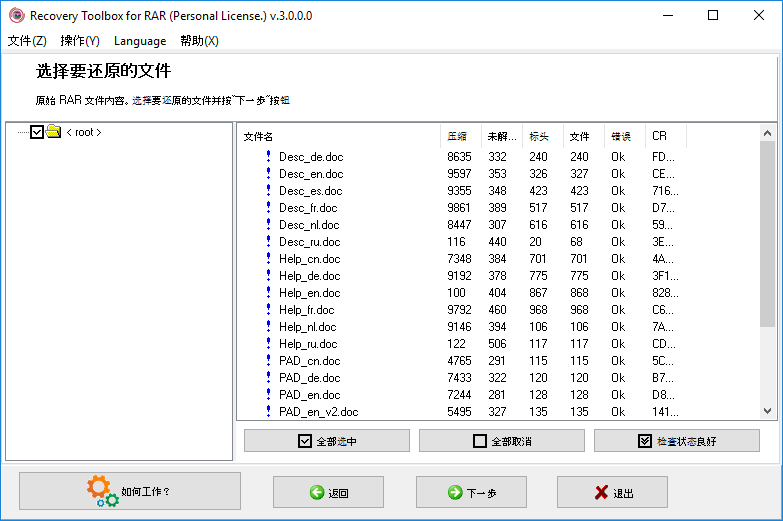Click compressed size value 8635

click(x=459, y=157)
